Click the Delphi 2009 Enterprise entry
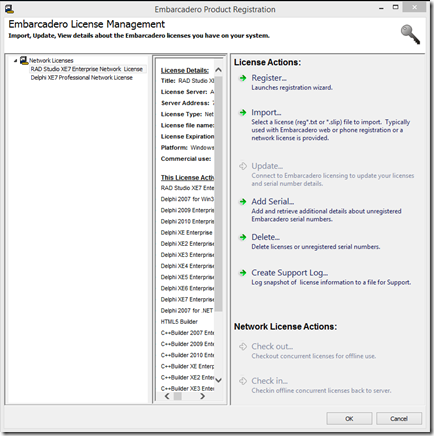 187,210
